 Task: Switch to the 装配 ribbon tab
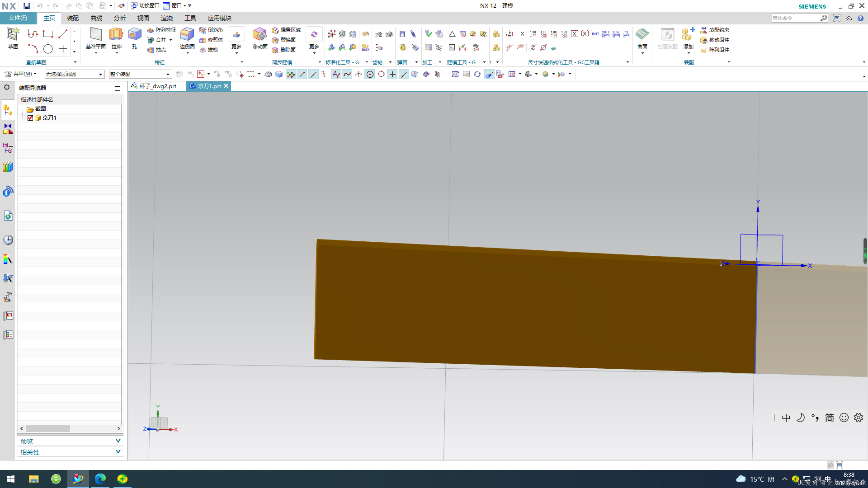[73, 18]
